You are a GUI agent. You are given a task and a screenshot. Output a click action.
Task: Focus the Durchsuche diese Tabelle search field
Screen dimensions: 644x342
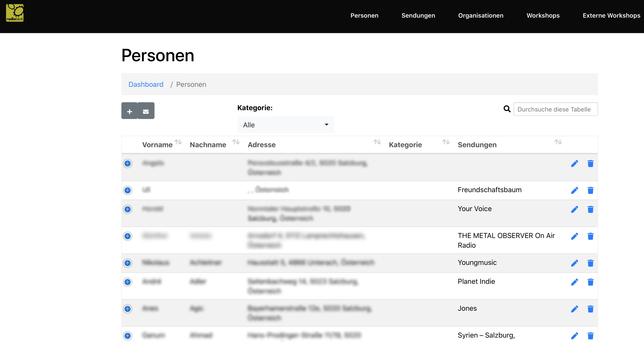pyautogui.click(x=555, y=109)
